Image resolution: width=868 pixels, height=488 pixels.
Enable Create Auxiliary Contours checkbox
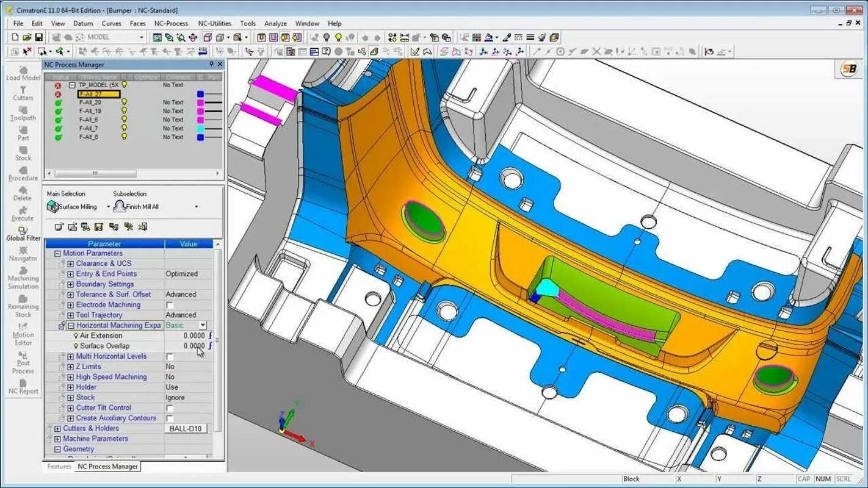tap(170, 418)
